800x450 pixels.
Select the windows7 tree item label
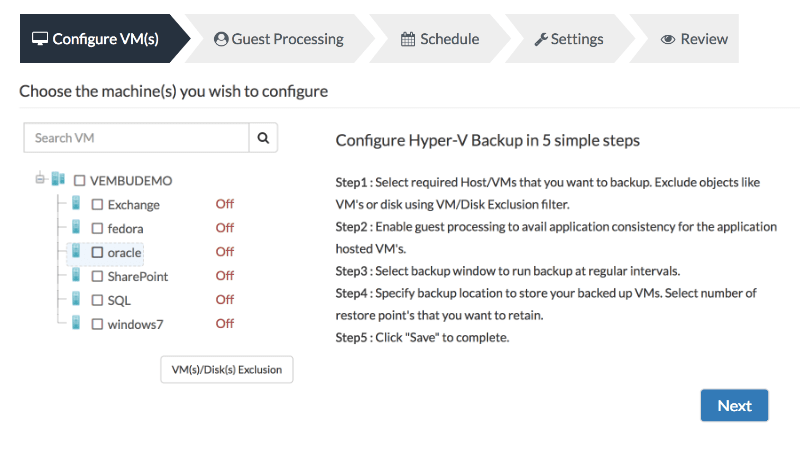pyautogui.click(x=135, y=325)
